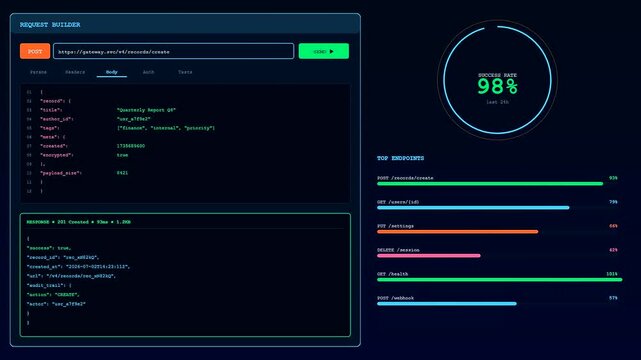
Task: Select the tags array with "finance"
Action: [166, 128]
